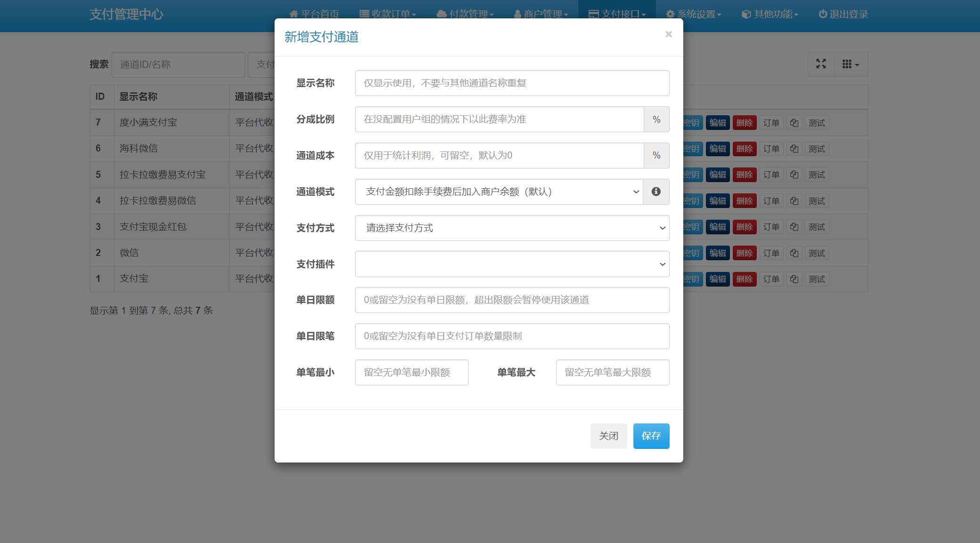Click 测试 button for 海科微信 row
Viewport: 980px width, 543px height.
coord(817,149)
